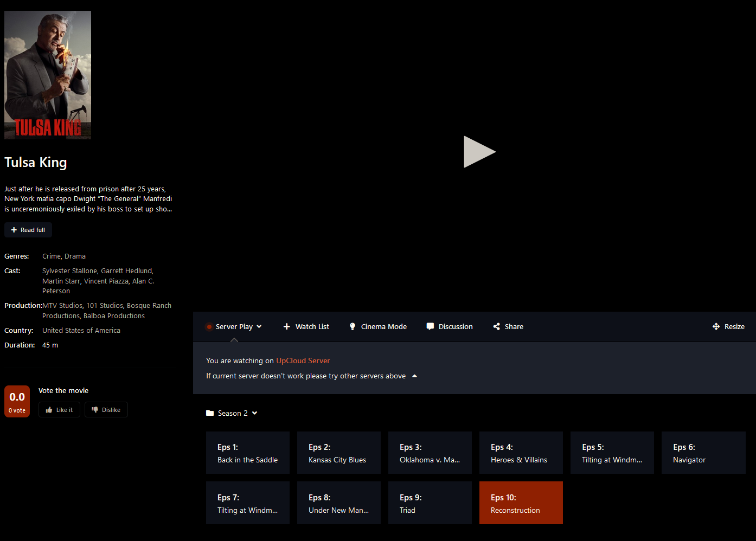The width and height of the screenshot is (756, 541).
Task: Collapse server notice with the up caret
Action: (x=415, y=376)
